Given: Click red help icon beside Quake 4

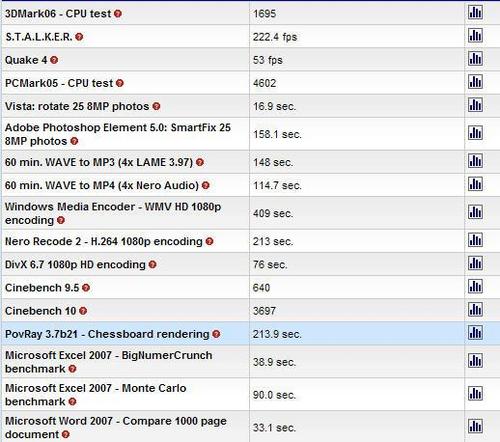Looking at the screenshot, I should (x=54, y=60).
